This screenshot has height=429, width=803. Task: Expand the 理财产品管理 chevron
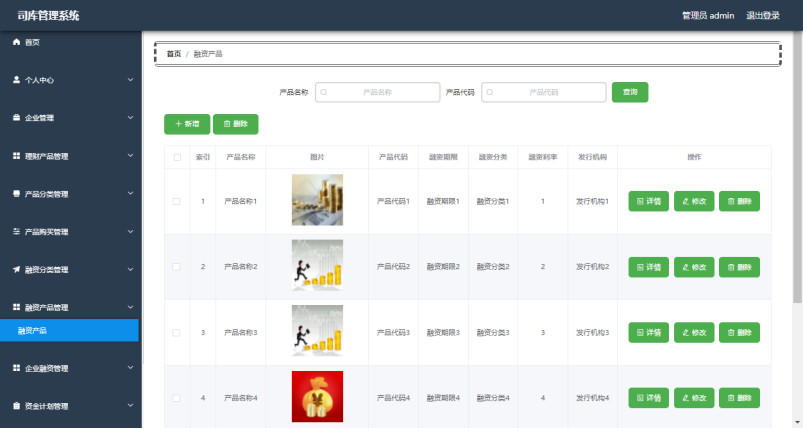pos(130,156)
